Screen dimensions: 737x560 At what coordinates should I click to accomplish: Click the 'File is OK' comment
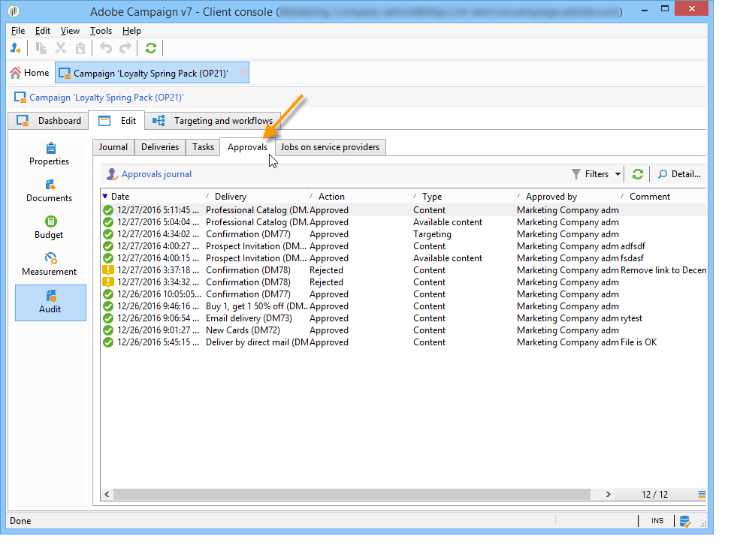tap(639, 342)
